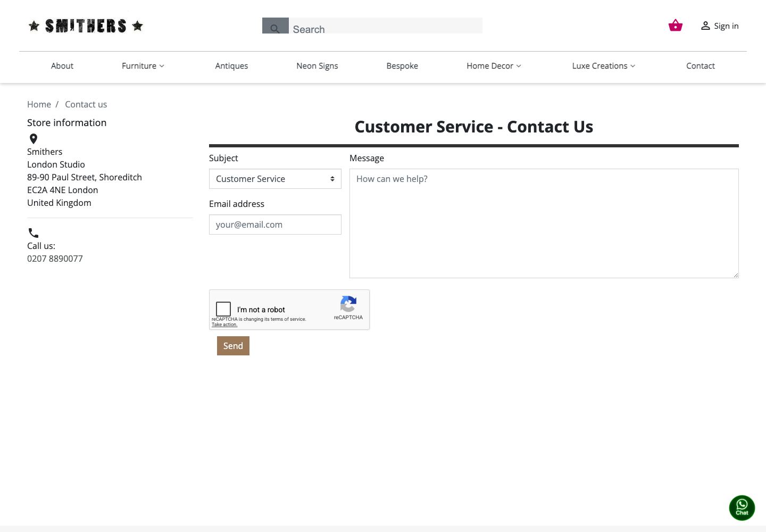Click the map pin location icon

tap(34, 139)
